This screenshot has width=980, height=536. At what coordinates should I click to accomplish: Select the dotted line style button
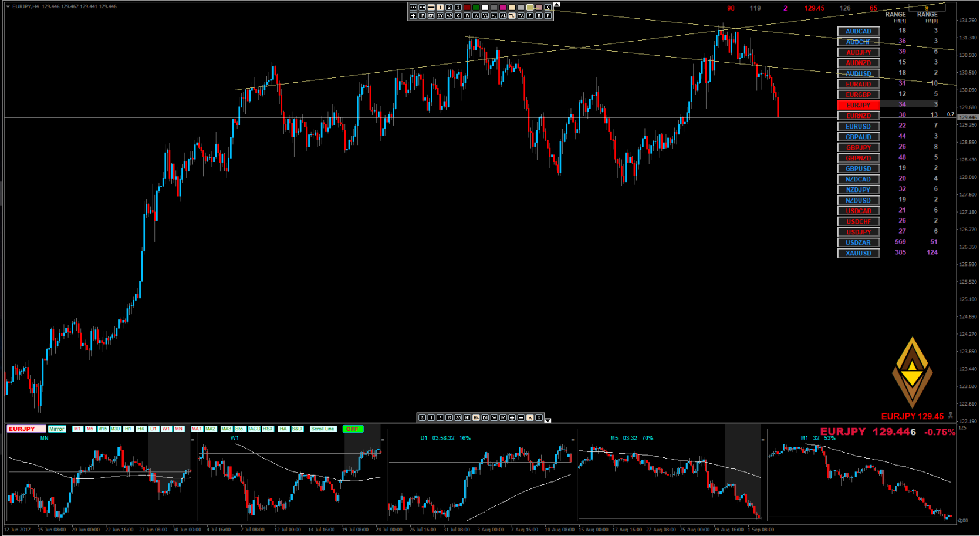point(413,7)
